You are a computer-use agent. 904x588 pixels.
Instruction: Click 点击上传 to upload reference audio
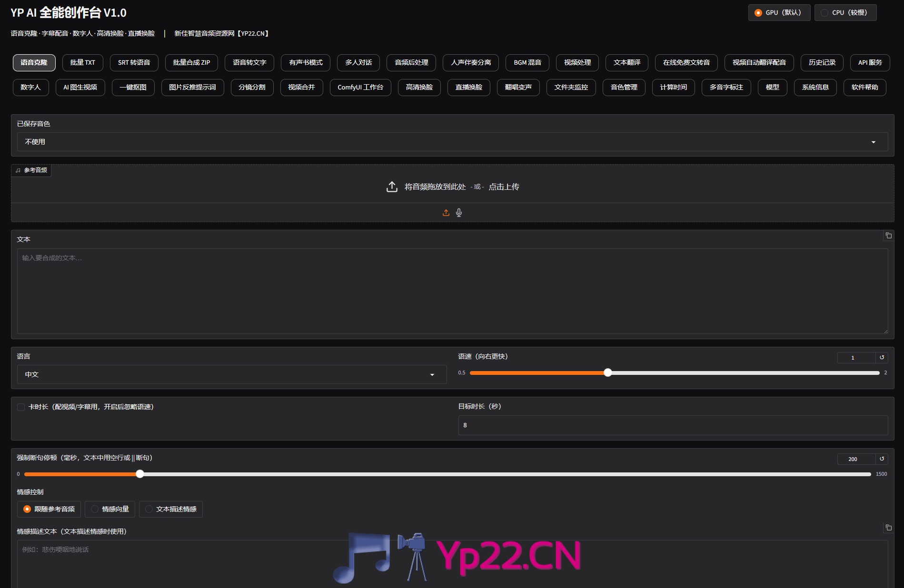504,187
